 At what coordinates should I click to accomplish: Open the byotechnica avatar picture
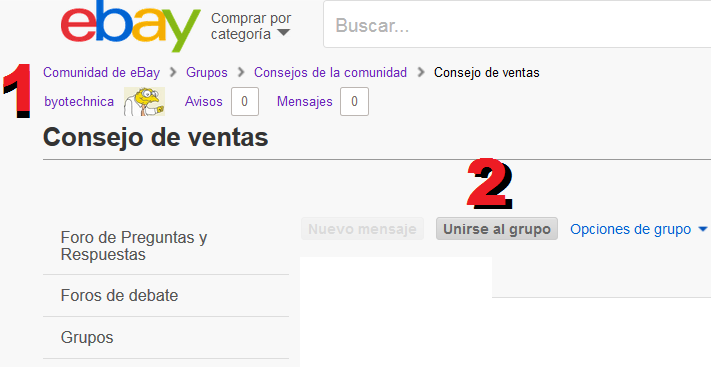tap(144, 102)
